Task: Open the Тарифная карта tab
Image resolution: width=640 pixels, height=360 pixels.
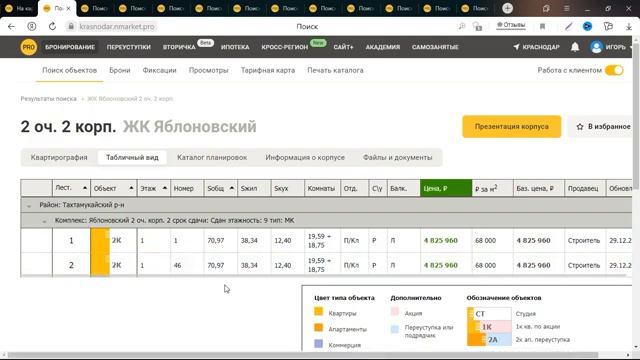Action: (x=268, y=70)
